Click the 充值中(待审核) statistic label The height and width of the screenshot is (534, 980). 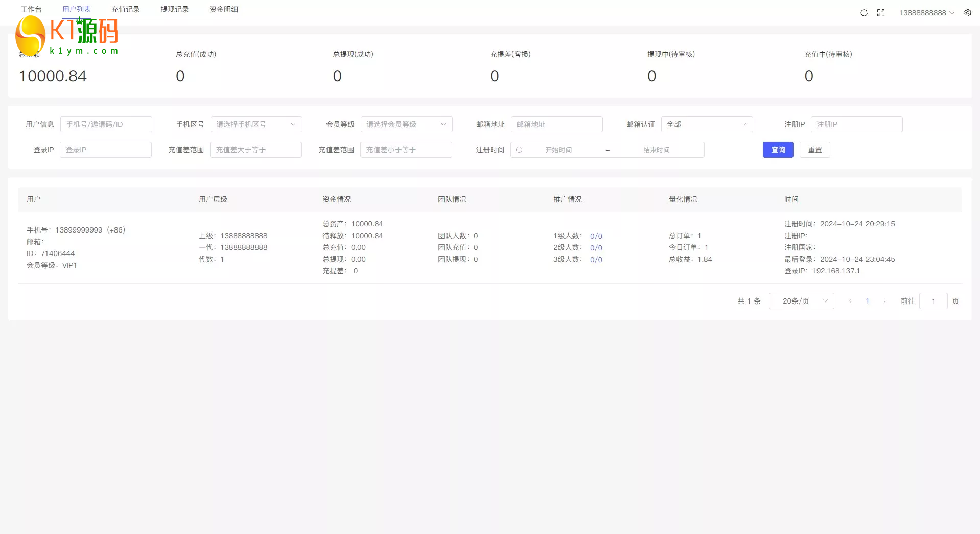[828, 54]
